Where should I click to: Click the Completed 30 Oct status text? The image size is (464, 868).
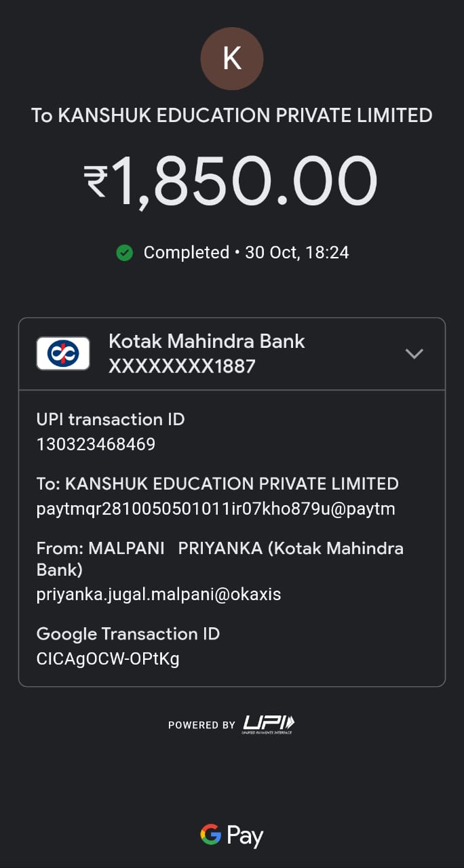pos(246,253)
